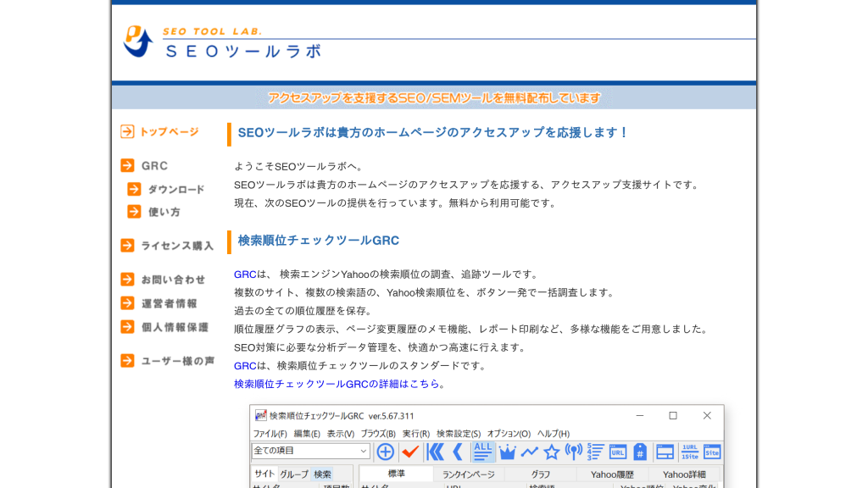
Task: Click the antenna broadcast icon
Action: click(x=574, y=452)
